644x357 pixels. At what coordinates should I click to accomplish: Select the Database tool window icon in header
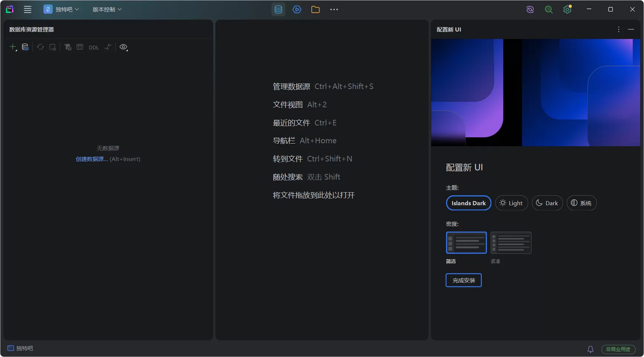(x=278, y=9)
